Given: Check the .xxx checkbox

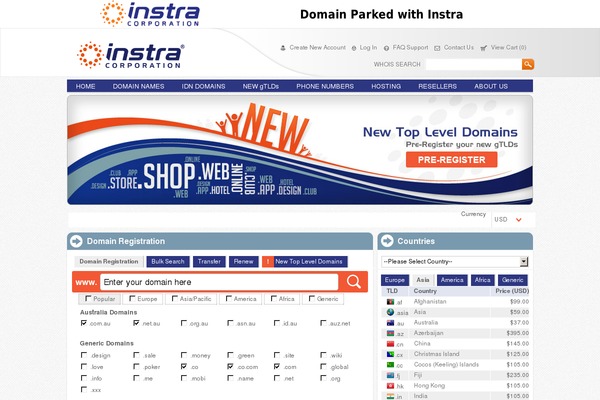Looking at the screenshot, I should pyautogui.click(x=84, y=389).
